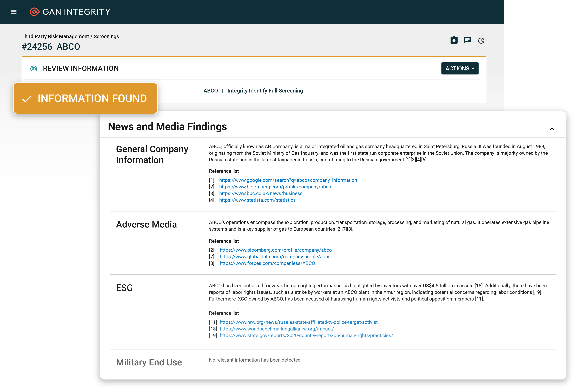Click checkmark on Information Found badge

click(27, 99)
